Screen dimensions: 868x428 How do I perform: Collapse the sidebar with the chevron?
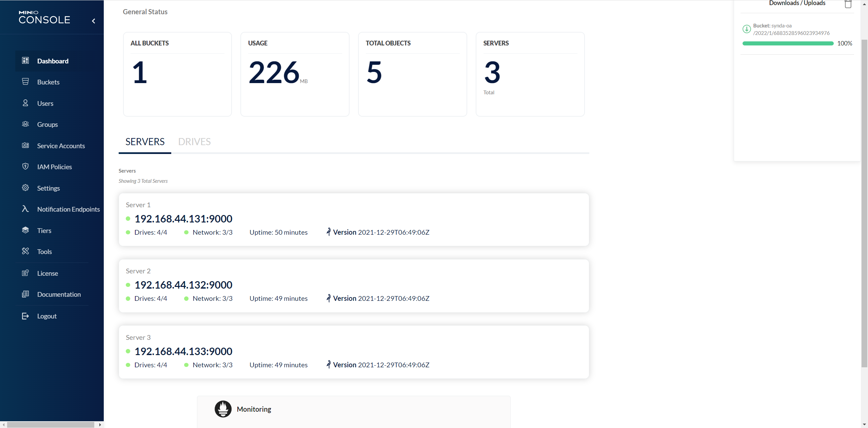tap(94, 21)
